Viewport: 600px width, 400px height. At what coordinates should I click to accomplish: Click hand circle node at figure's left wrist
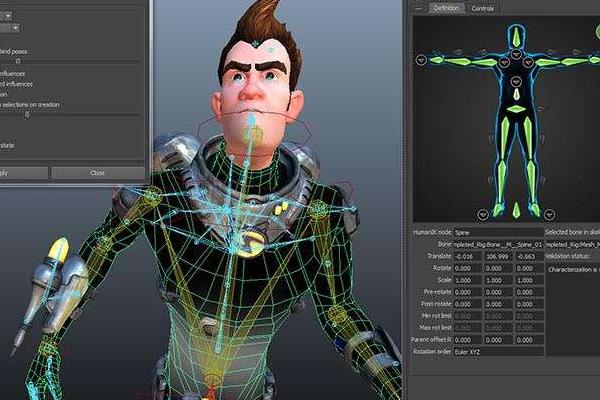tap(421, 60)
